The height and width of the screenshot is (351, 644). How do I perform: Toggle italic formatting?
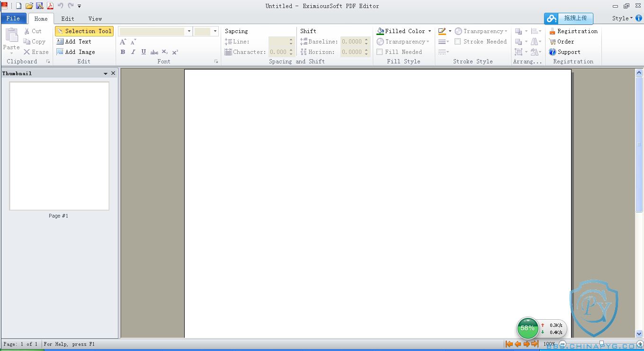(133, 52)
